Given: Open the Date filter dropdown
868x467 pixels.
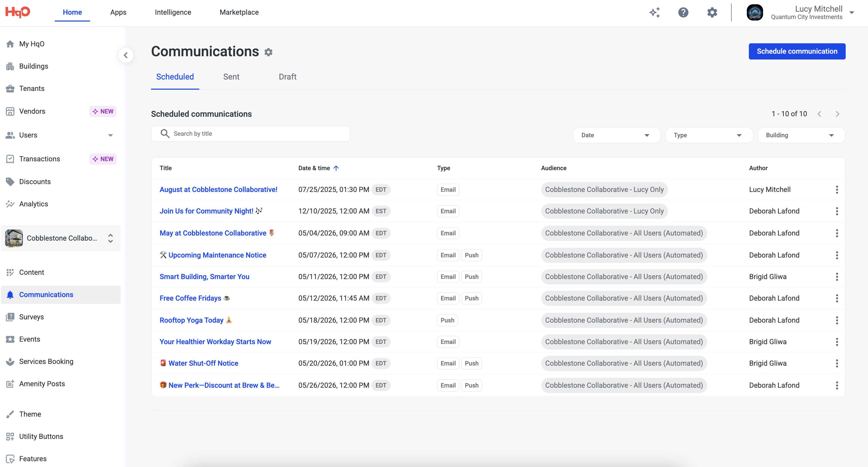Looking at the screenshot, I should coord(616,135).
